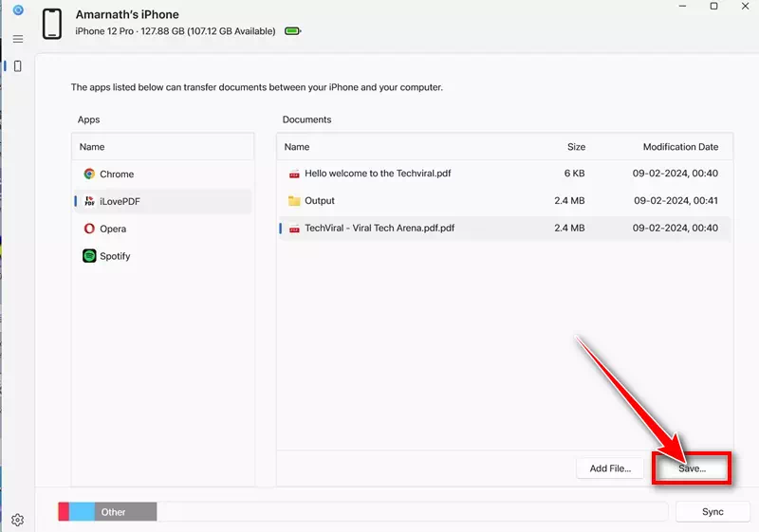The image size is (759, 532).
Task: Click the PDF icon for Hello welcome file
Action: coord(294,174)
